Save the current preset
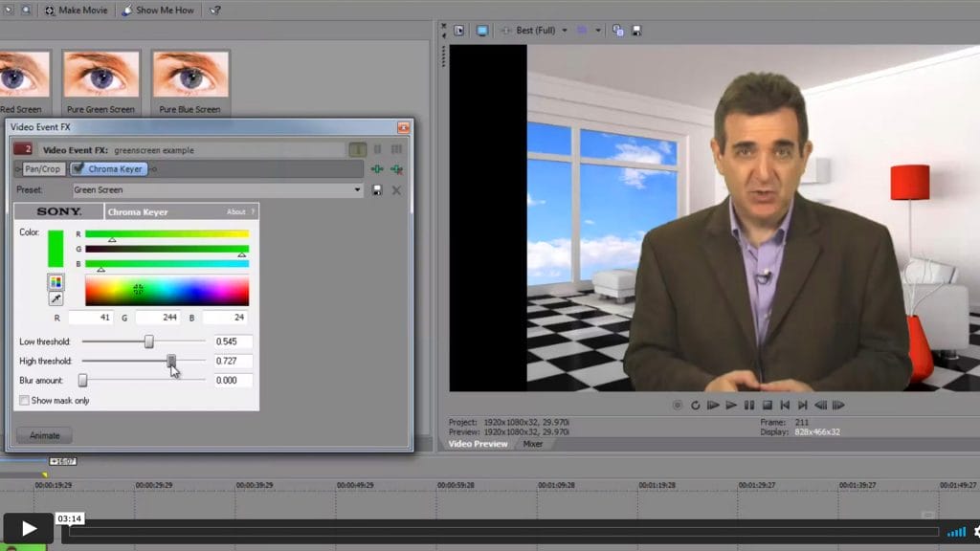Viewport: 980px width, 551px height. tap(377, 190)
